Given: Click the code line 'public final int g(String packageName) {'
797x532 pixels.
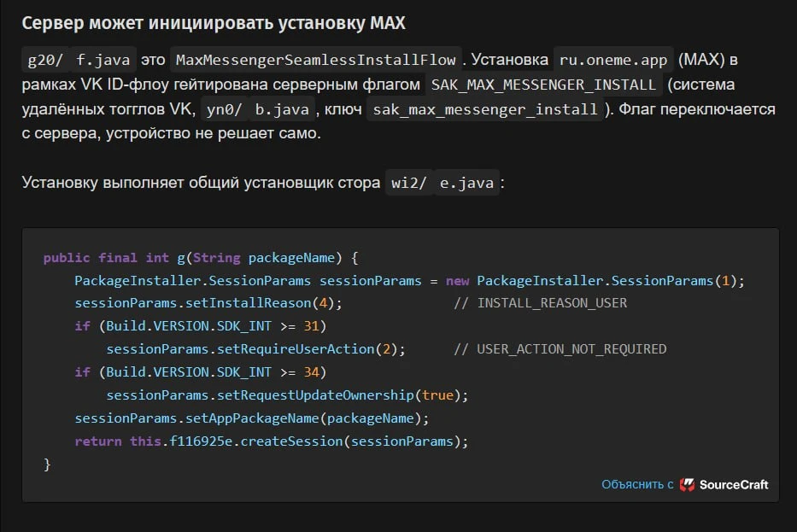Looking at the screenshot, I should (201, 258).
